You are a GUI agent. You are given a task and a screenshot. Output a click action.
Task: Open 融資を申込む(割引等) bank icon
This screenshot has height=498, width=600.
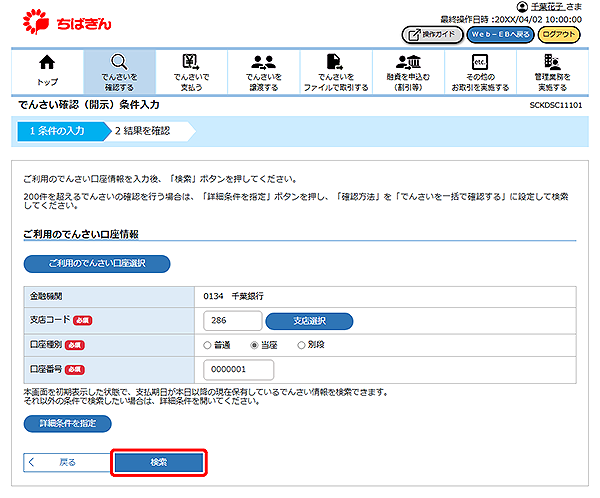point(408,62)
